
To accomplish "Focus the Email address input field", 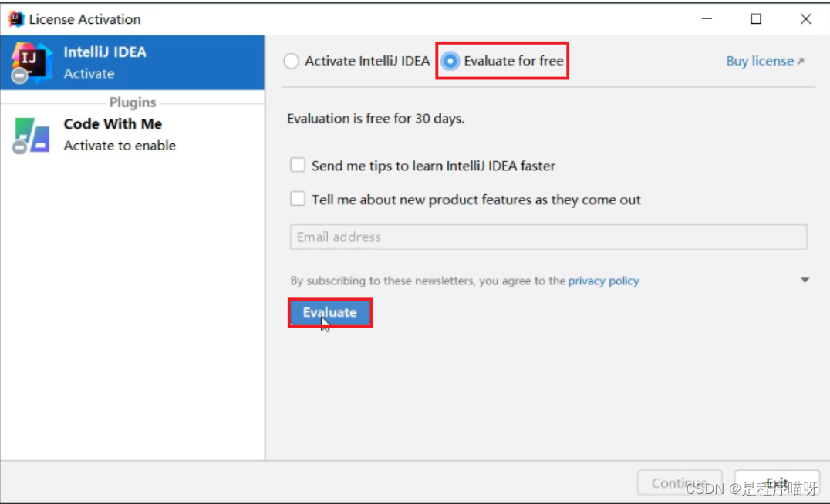I will pos(548,237).
